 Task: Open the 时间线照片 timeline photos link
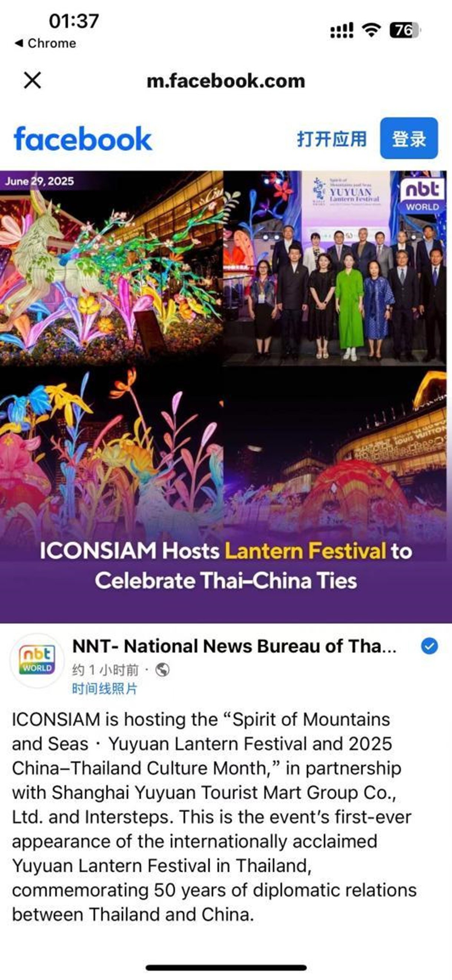click(105, 688)
